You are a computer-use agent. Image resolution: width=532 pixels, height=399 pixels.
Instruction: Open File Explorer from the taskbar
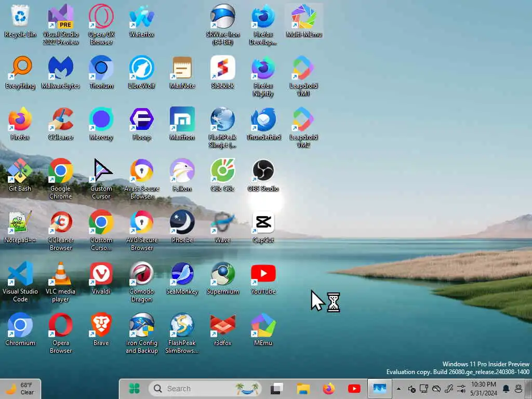[303, 389]
